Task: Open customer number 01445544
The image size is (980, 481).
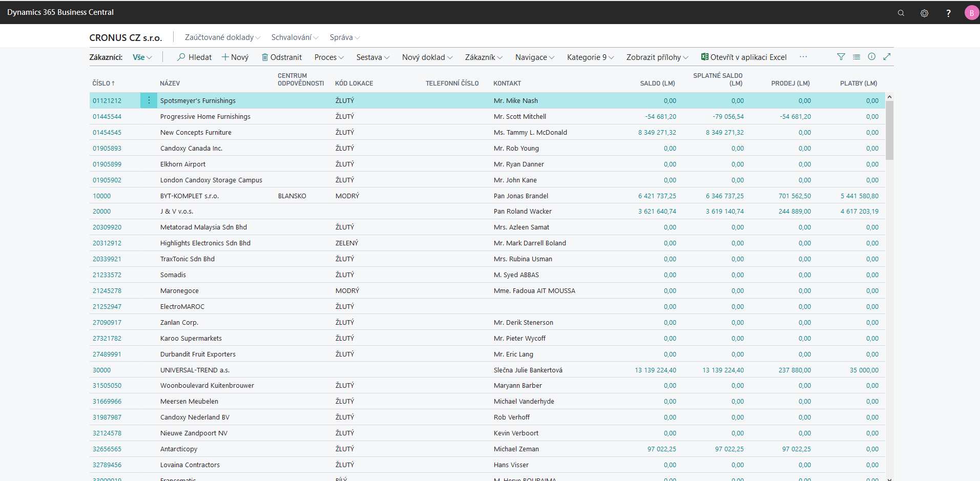Action: coord(107,117)
